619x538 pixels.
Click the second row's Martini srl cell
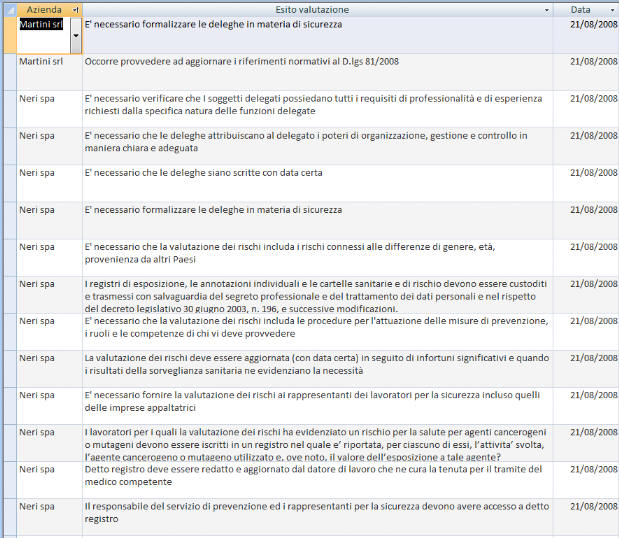[x=41, y=61]
